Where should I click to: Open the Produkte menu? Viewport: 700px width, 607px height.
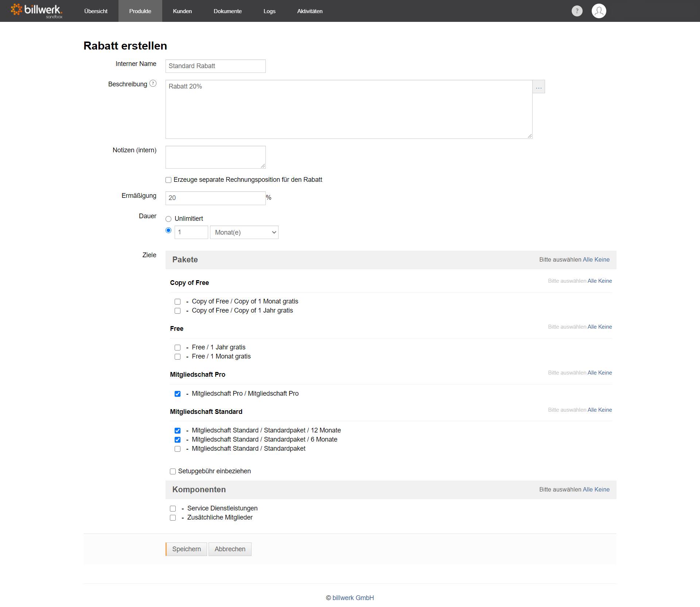point(140,11)
